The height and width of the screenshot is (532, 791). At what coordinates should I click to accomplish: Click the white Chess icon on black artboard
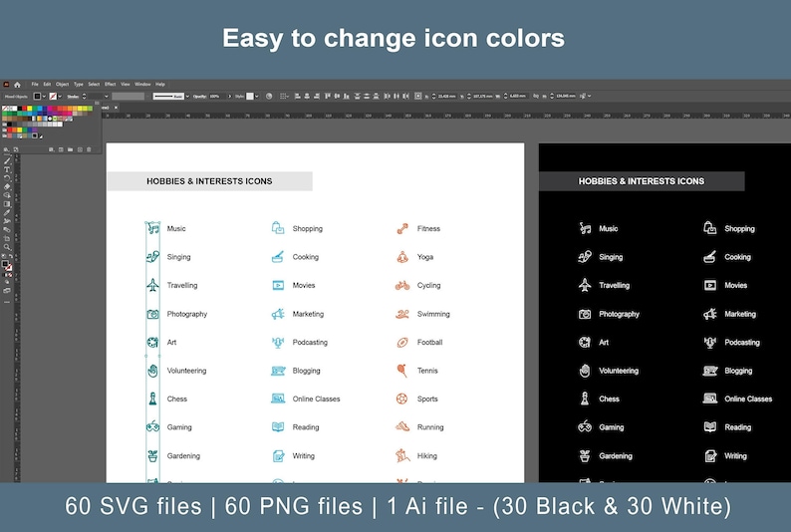coord(584,399)
